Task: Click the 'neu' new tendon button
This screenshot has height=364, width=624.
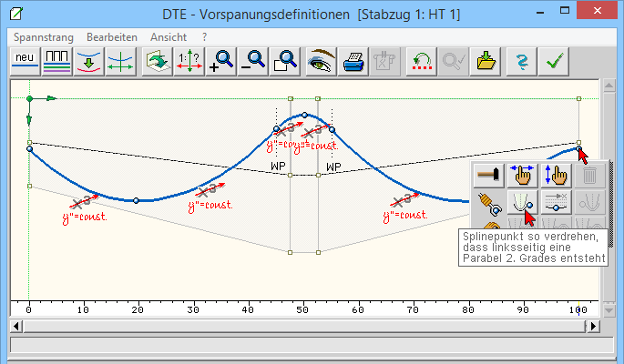Action: click(x=24, y=62)
